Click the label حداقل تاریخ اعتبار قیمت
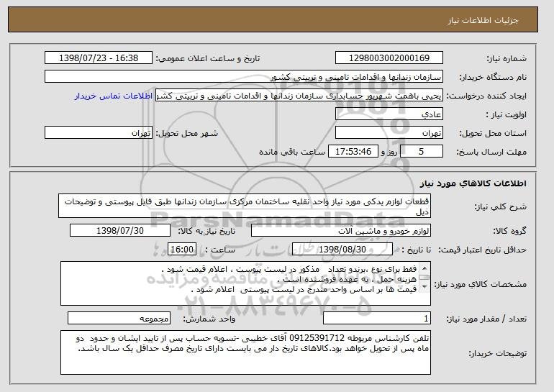This screenshot has width=554, height=392. (483, 250)
